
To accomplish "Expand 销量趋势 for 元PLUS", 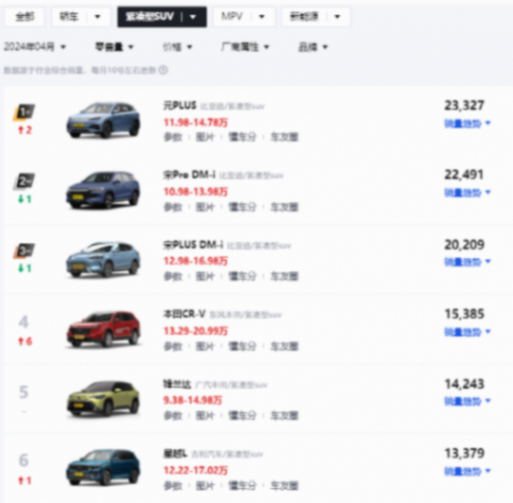I will click(467, 124).
